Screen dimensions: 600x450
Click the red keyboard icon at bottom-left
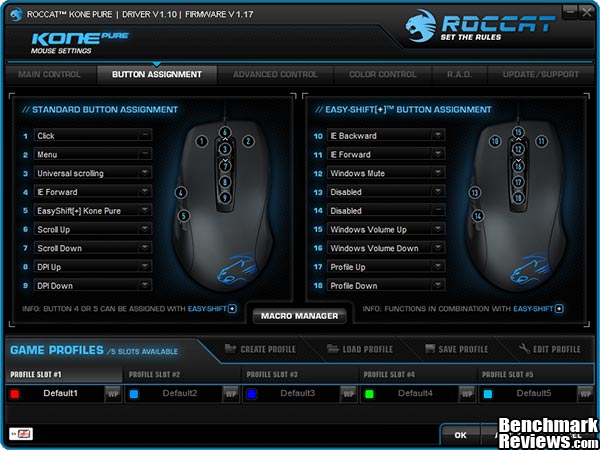[x=21, y=434]
